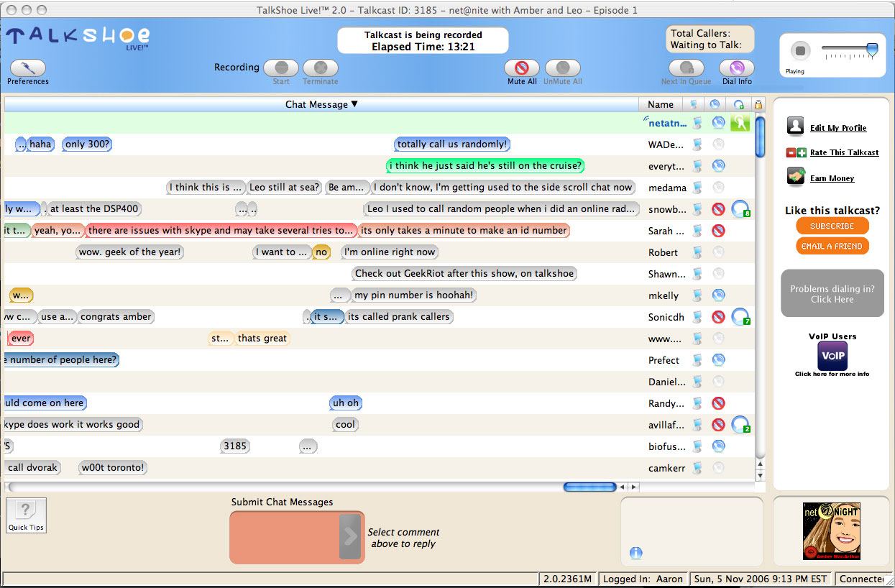Viewport: 895px width, 588px height.
Task: Select the 'wow. geek of the year!' bubble
Action: pyautogui.click(x=130, y=252)
